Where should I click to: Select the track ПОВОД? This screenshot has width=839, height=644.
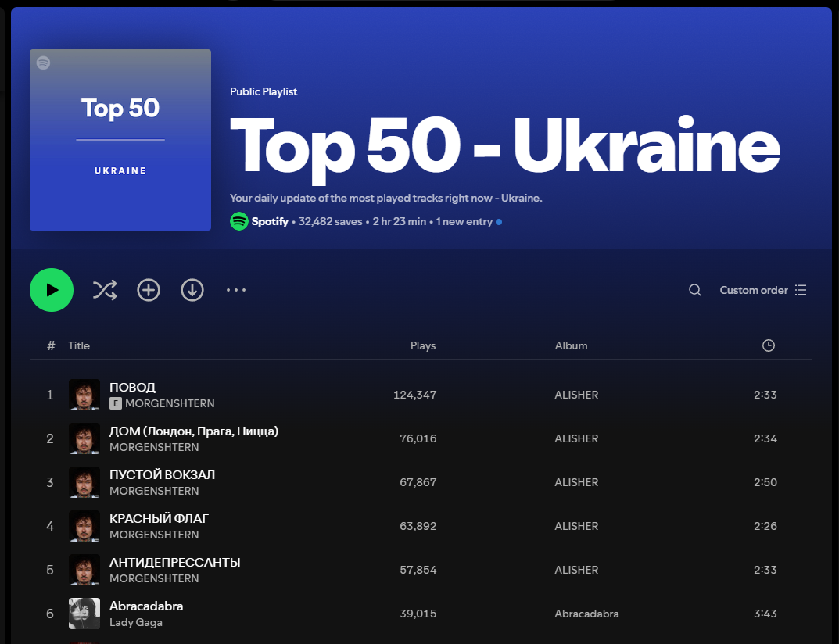pos(132,387)
